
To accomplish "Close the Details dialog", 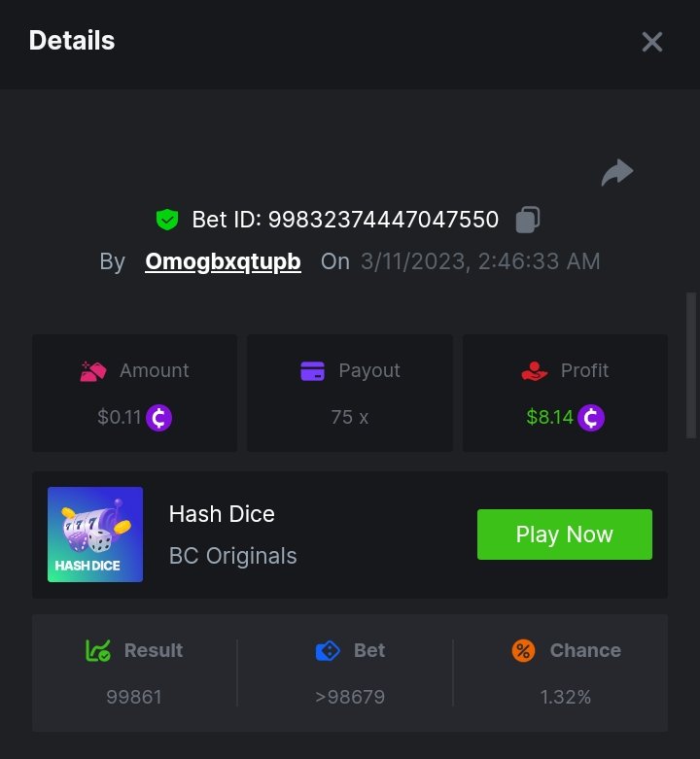I will coord(651,42).
